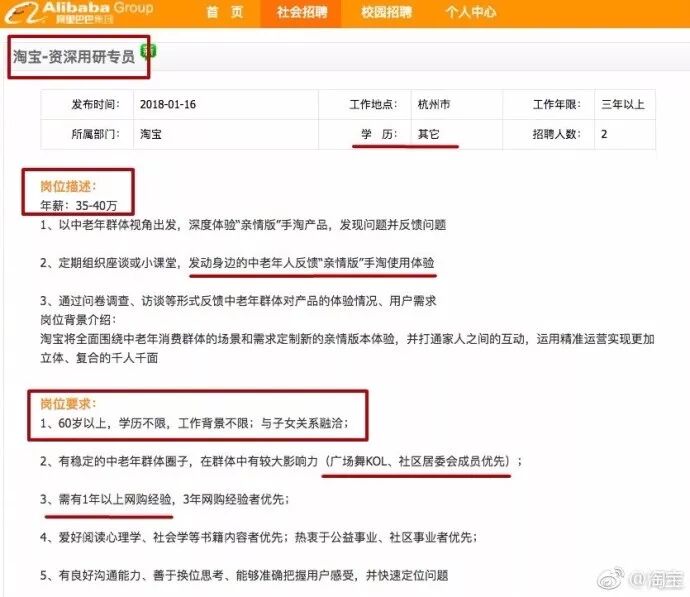Click requirement 3 about 网购经验
The image size is (690, 597).
(x=165, y=499)
